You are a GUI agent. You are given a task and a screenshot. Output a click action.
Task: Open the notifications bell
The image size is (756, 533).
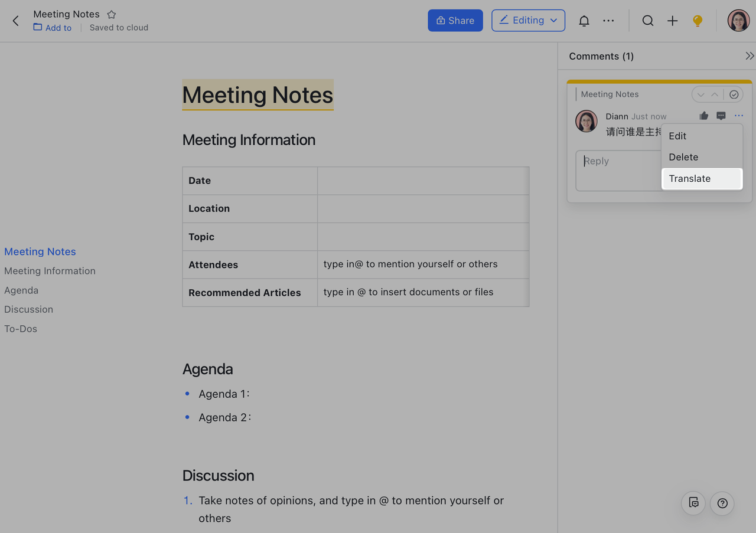[584, 21]
